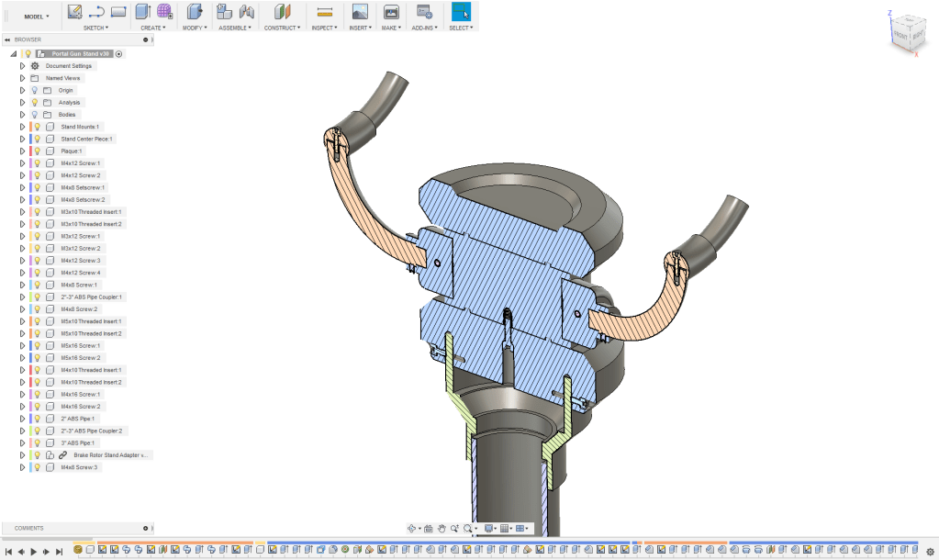939x560 pixels.
Task: Open timeline settings gear at bottom right
Action: pyautogui.click(x=930, y=552)
